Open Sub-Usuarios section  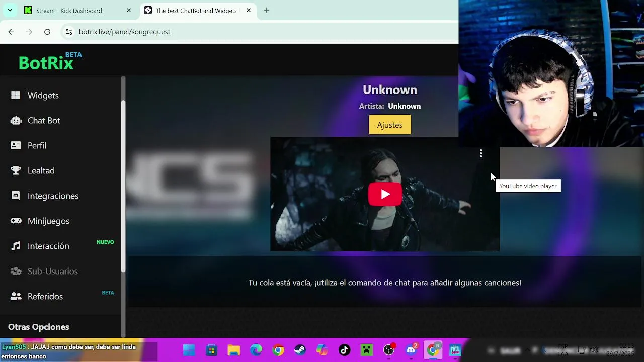pos(52,271)
